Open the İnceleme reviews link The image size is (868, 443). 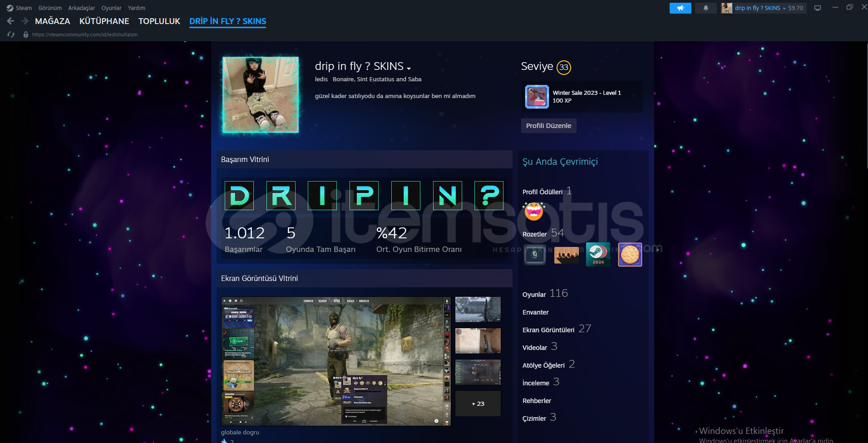[x=541, y=382]
